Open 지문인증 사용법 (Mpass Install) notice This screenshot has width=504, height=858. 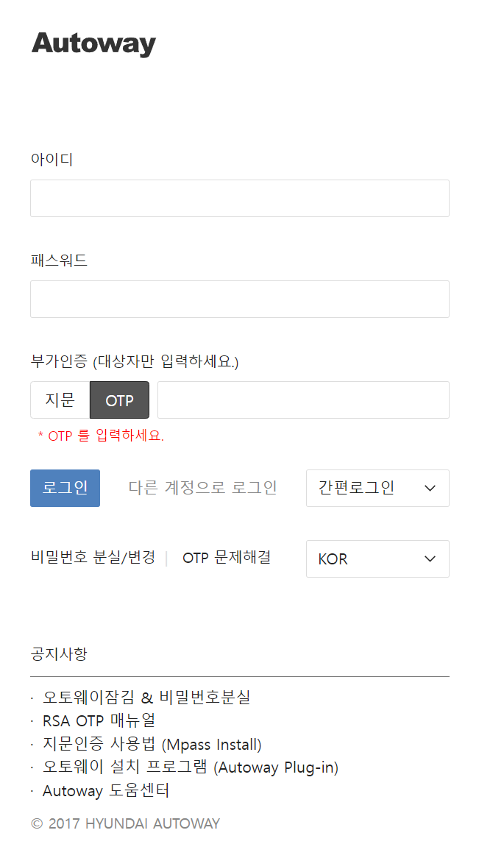tap(153, 744)
